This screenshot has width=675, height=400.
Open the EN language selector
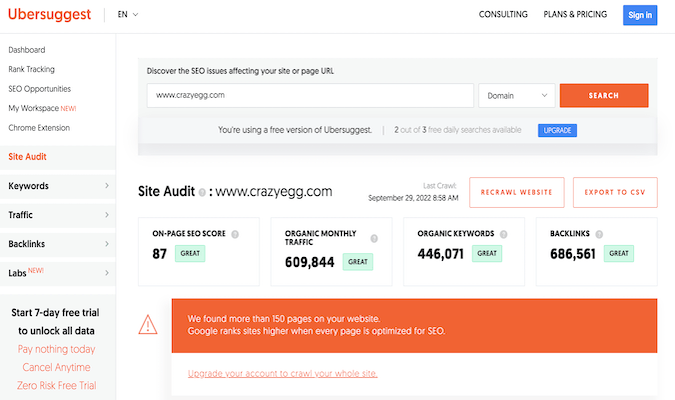pyautogui.click(x=128, y=15)
